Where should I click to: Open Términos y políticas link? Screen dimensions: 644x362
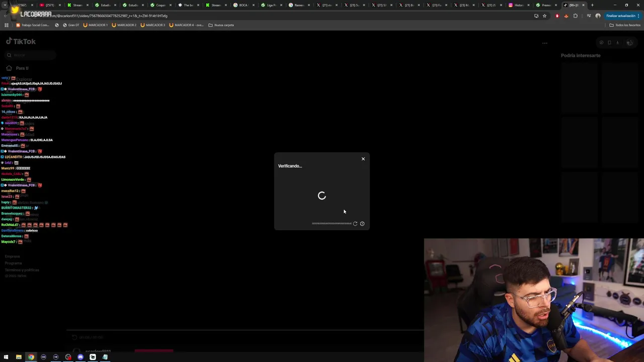[22, 270]
